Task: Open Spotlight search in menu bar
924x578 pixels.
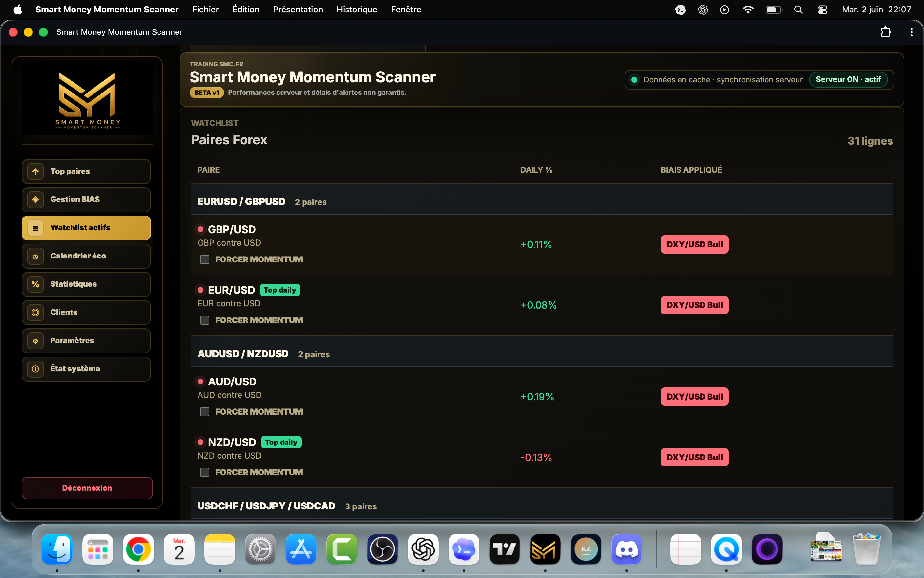Action: click(798, 10)
